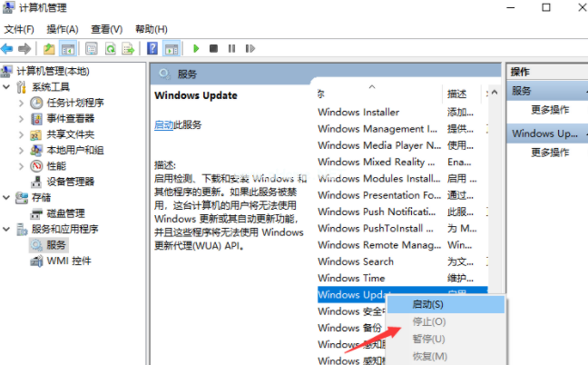The image size is (588, 365).
Task: Expand the 任务计划程序 tree node
Action: [21, 103]
